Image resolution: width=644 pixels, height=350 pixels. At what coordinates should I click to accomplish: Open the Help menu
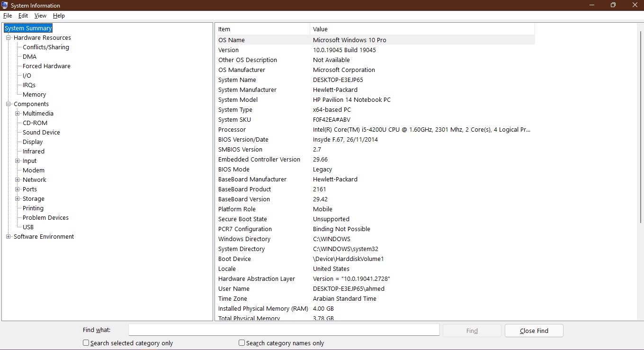(59, 16)
